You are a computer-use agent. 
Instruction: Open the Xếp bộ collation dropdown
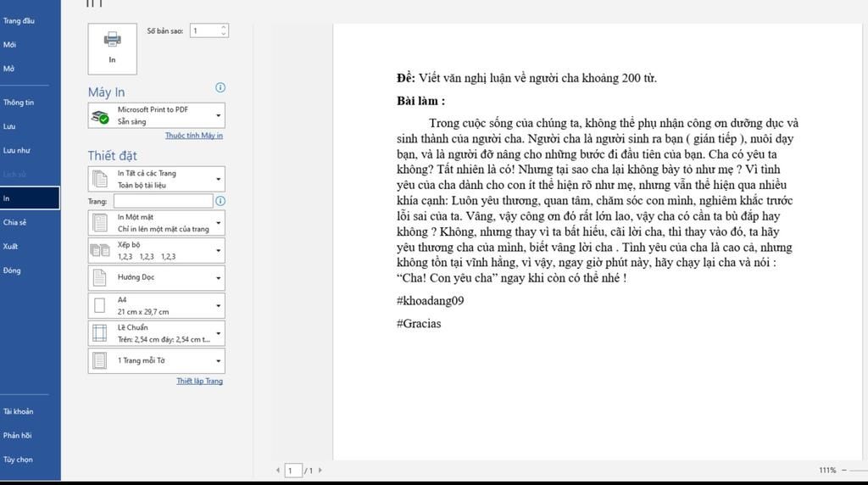[x=157, y=250]
